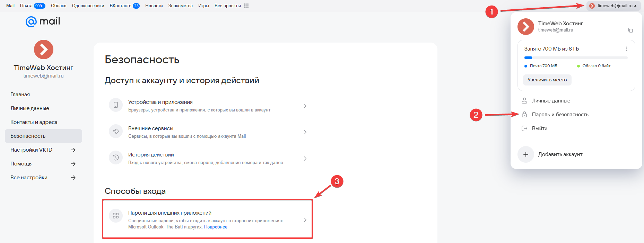Expand the Внешние сервисы row chevron

pos(305,132)
